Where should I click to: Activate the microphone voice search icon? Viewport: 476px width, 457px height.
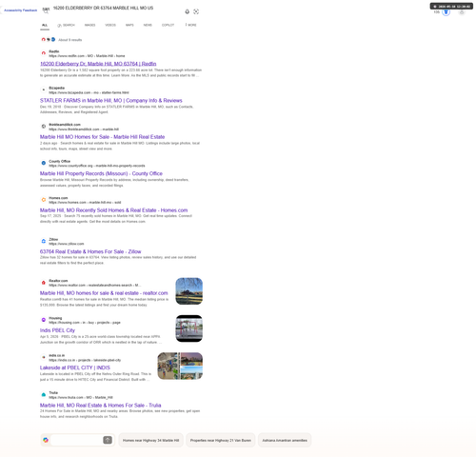[x=188, y=11]
